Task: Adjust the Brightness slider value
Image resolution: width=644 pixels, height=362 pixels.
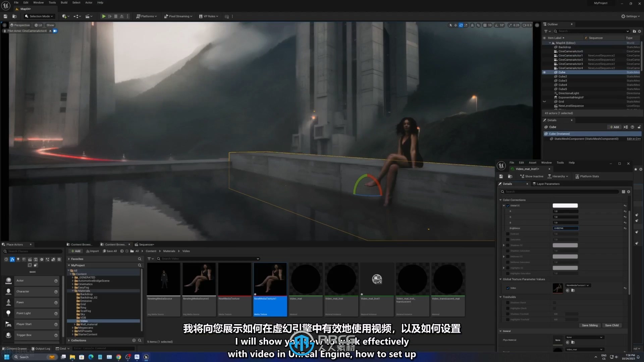Action: click(x=566, y=228)
